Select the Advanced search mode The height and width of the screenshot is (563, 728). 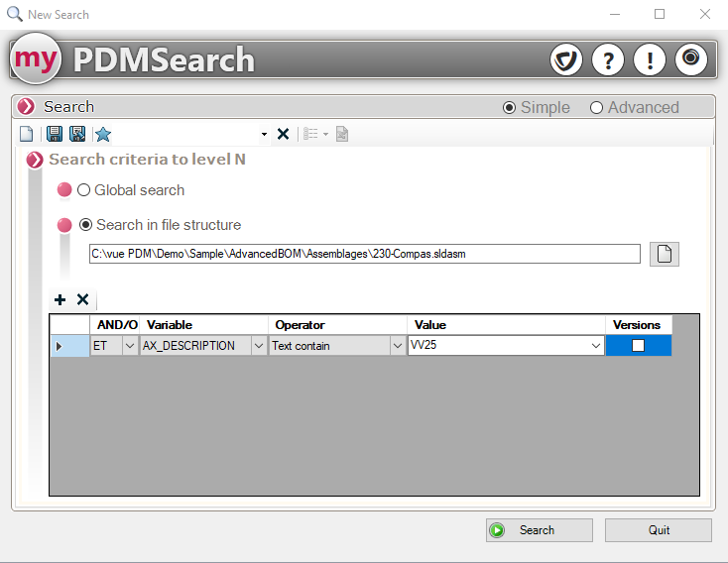[x=596, y=107]
